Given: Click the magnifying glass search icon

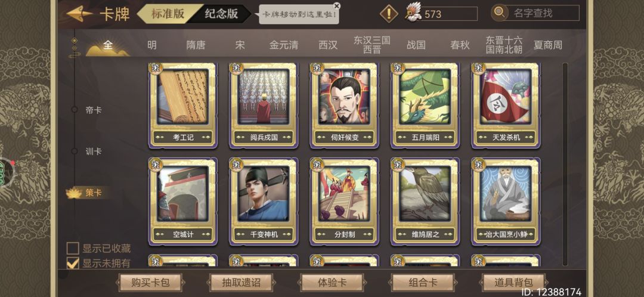Looking at the screenshot, I should pos(500,13).
